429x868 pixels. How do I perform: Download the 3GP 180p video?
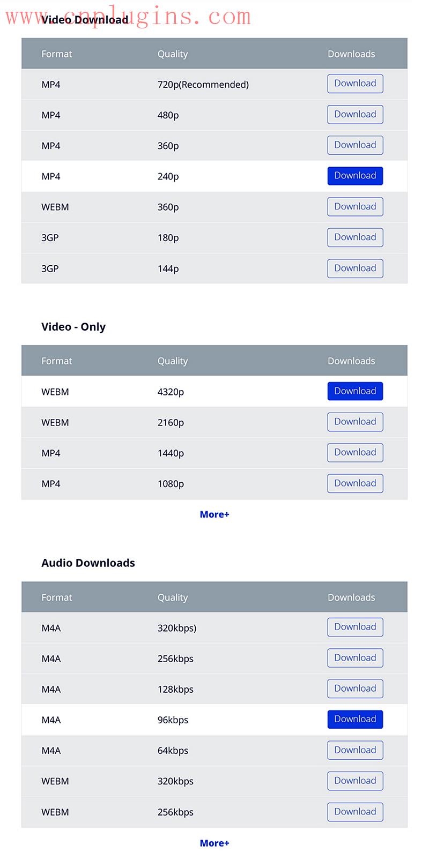[355, 237]
